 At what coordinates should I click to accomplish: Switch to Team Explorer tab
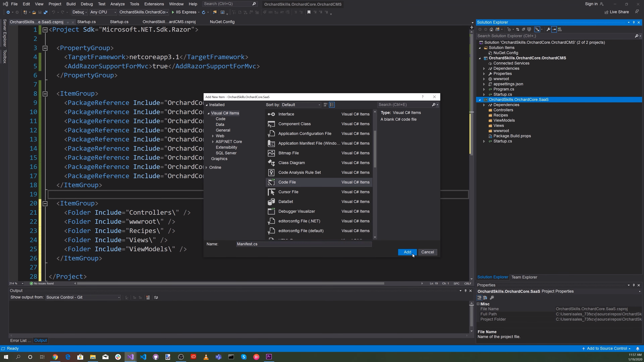tap(524, 277)
